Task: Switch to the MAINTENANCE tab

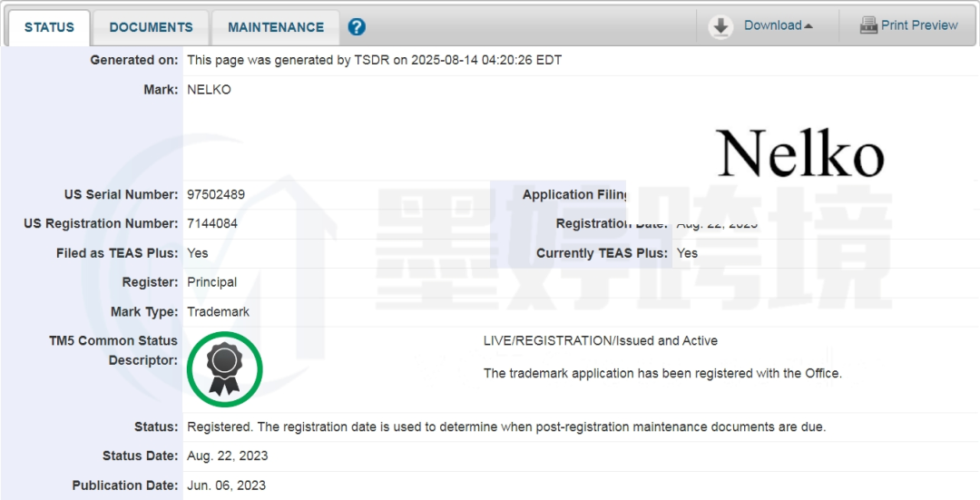Action: coord(276,27)
